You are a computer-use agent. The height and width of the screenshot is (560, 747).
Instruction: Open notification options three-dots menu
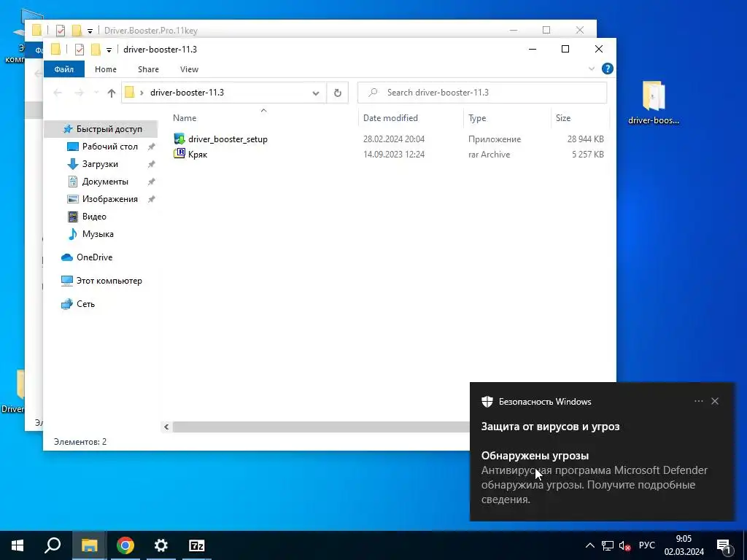pos(698,401)
